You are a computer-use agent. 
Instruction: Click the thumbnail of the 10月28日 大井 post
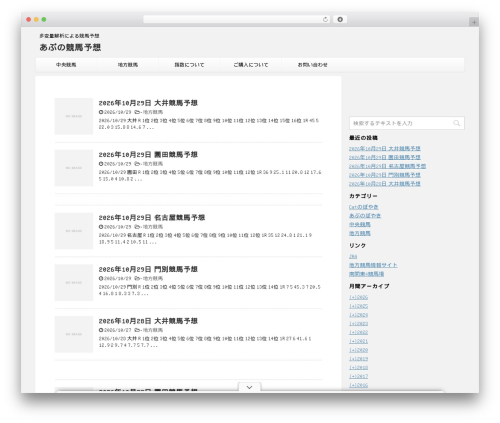[74, 334]
